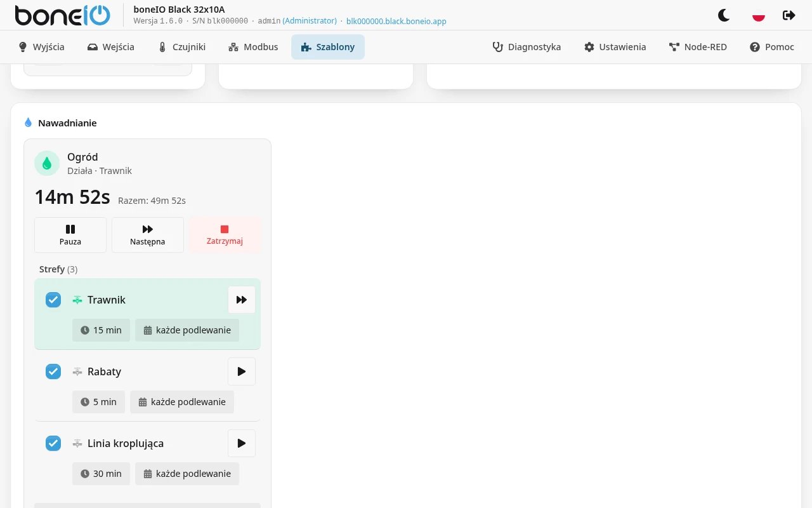Viewport: 812px width, 508px height.
Task: Start the Linia kroplująca zone
Action: 242,443
